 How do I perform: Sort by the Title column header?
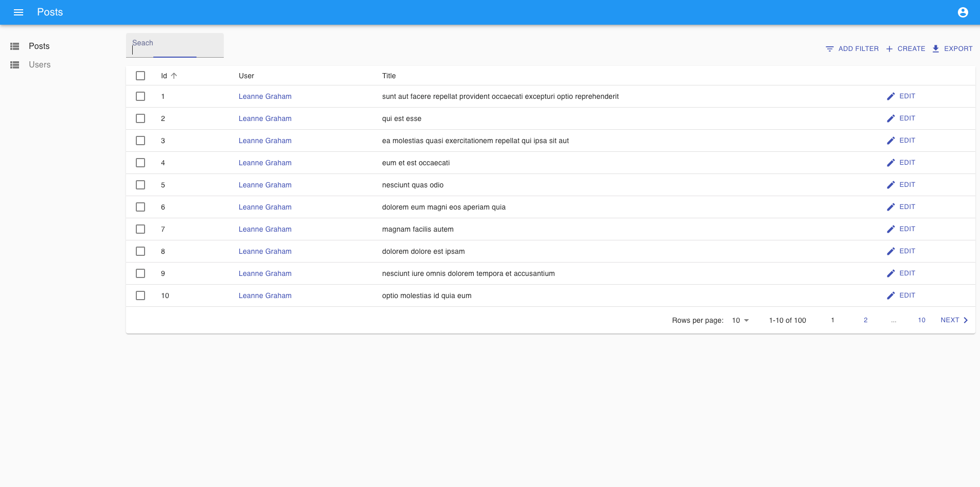(389, 76)
